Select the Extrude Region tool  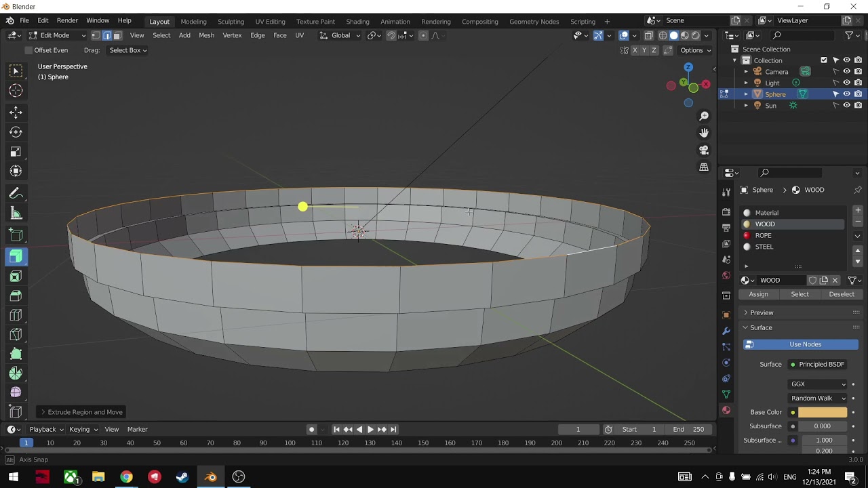pos(16,257)
